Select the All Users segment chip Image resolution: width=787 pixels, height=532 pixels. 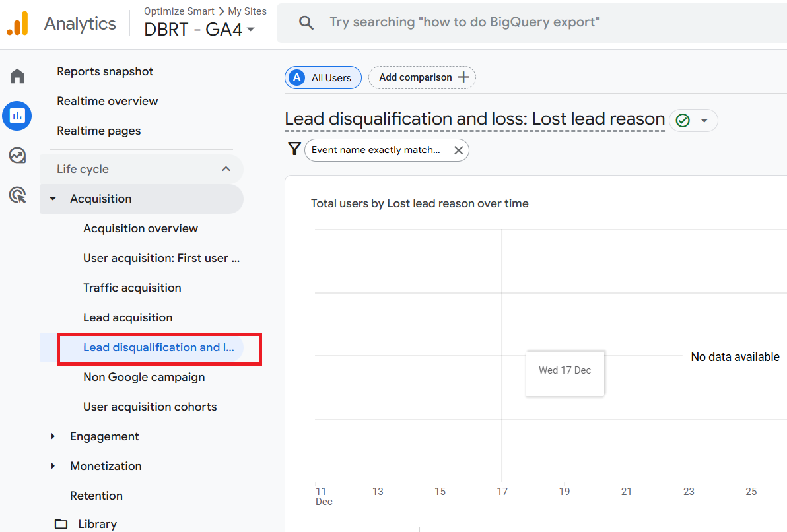click(323, 77)
